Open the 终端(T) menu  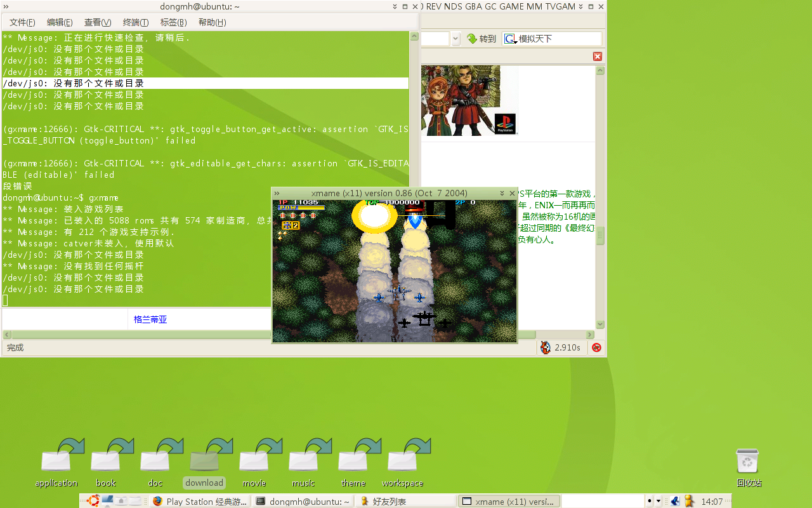pos(136,22)
